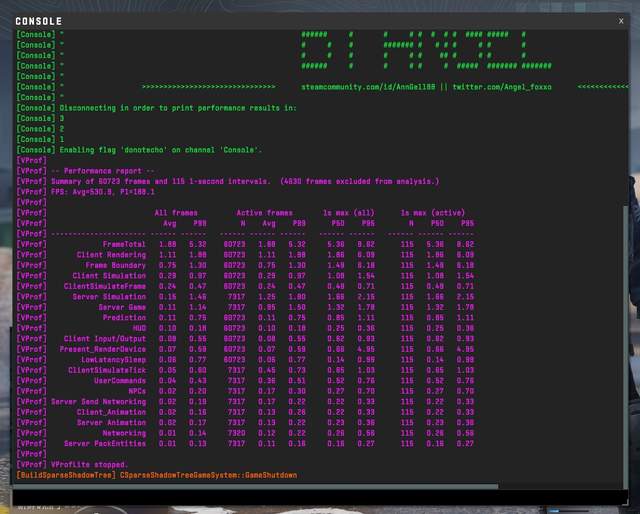Close the console window
Viewport: 640px width, 514px height.
[x=621, y=21]
